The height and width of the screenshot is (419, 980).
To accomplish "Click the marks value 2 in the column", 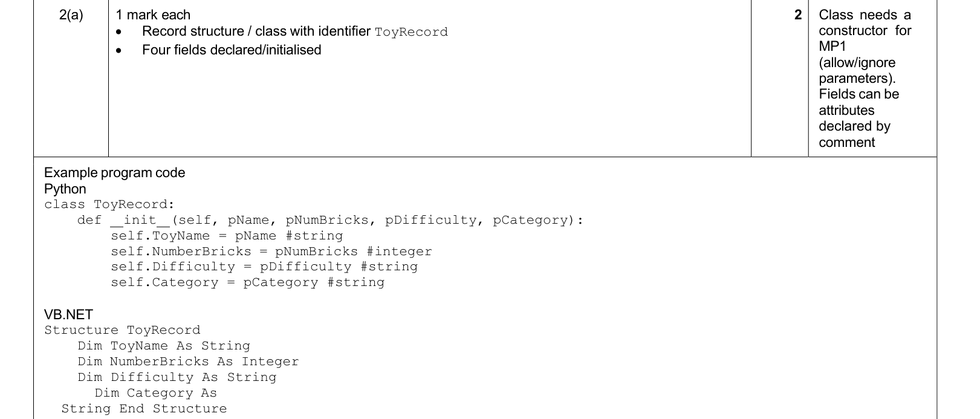I will (798, 15).
